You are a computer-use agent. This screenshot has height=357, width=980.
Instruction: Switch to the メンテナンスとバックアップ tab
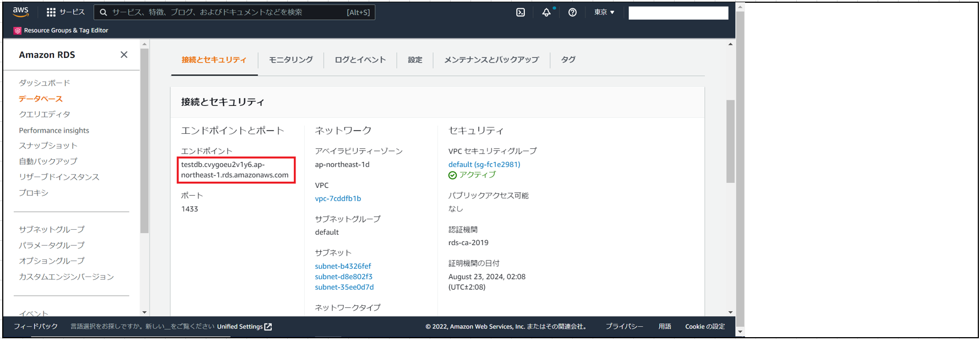(x=491, y=59)
